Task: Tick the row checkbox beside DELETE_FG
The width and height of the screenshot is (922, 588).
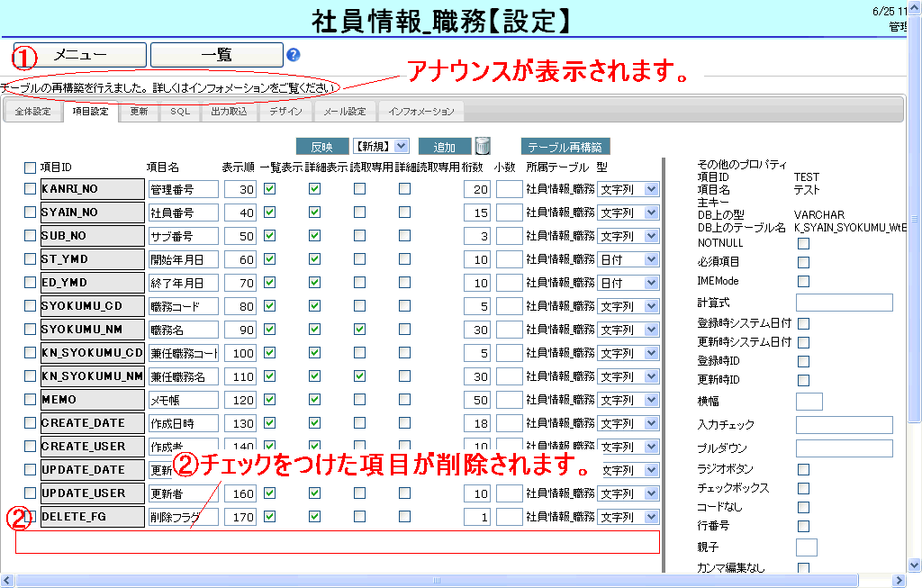Action: pos(30,517)
